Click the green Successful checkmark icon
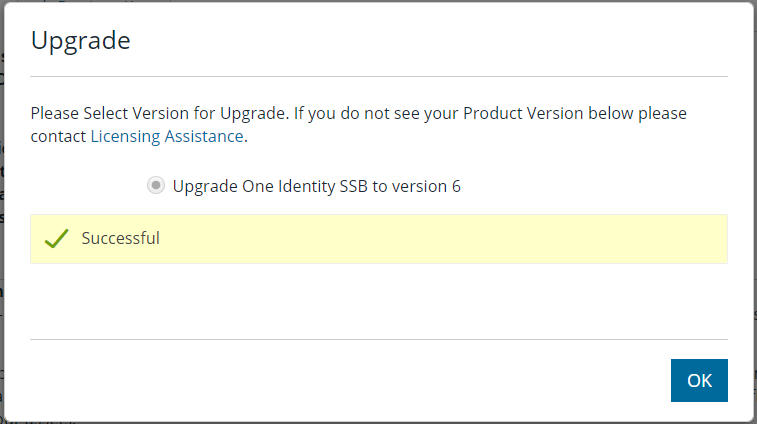The image size is (757, 424). [x=57, y=239]
